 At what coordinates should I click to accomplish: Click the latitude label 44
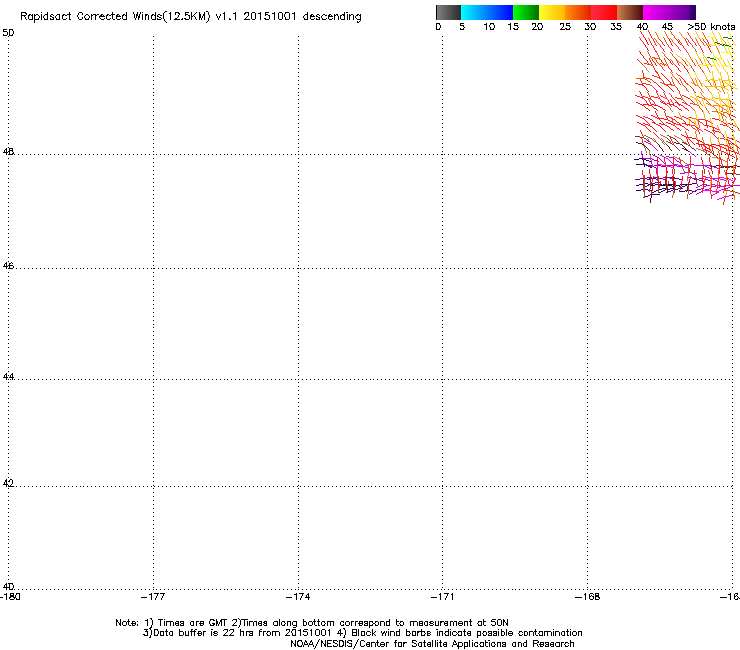point(8,377)
